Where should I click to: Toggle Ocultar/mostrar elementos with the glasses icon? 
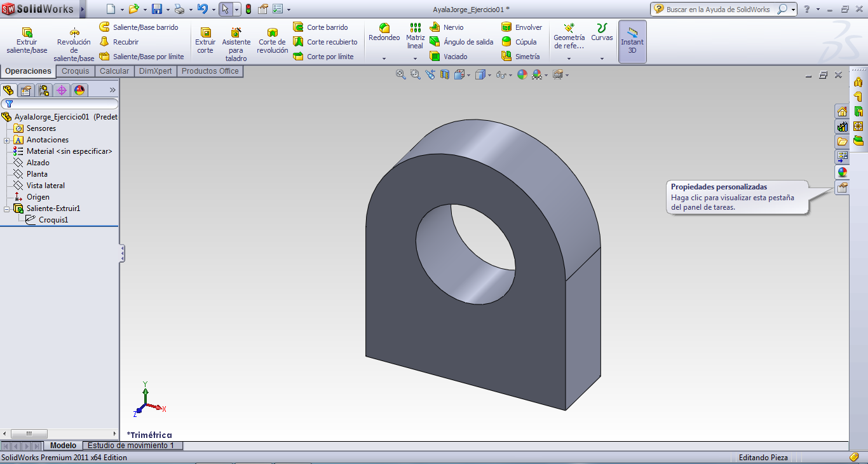tap(502, 74)
